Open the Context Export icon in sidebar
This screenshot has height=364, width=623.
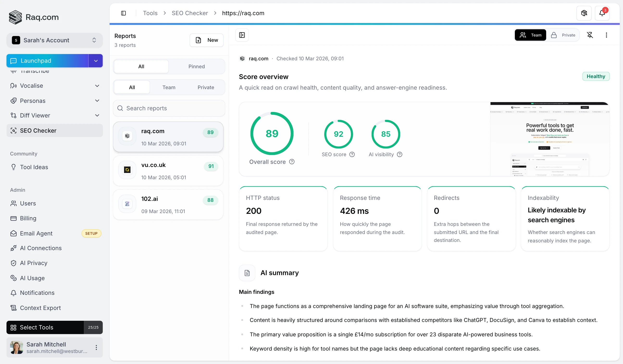tap(14, 308)
